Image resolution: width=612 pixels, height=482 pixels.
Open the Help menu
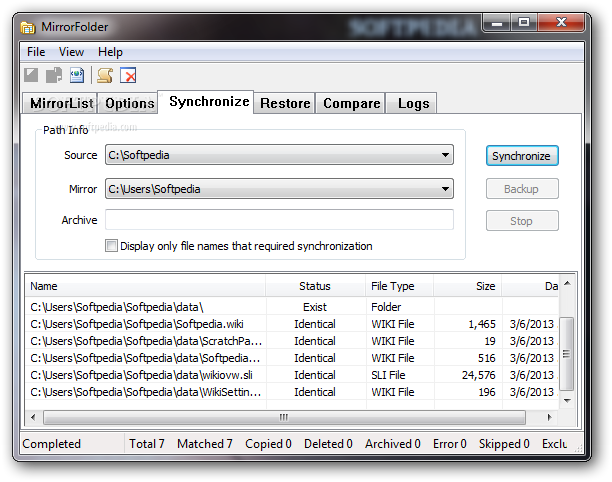pyautogui.click(x=110, y=52)
